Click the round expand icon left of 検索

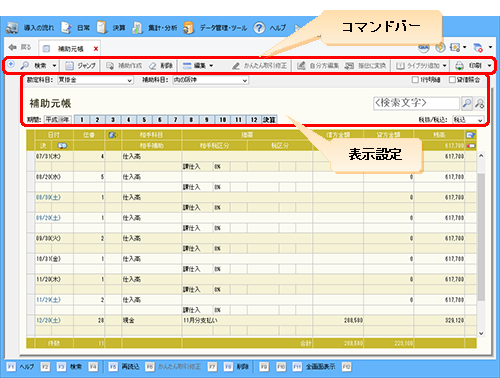coord(11,64)
